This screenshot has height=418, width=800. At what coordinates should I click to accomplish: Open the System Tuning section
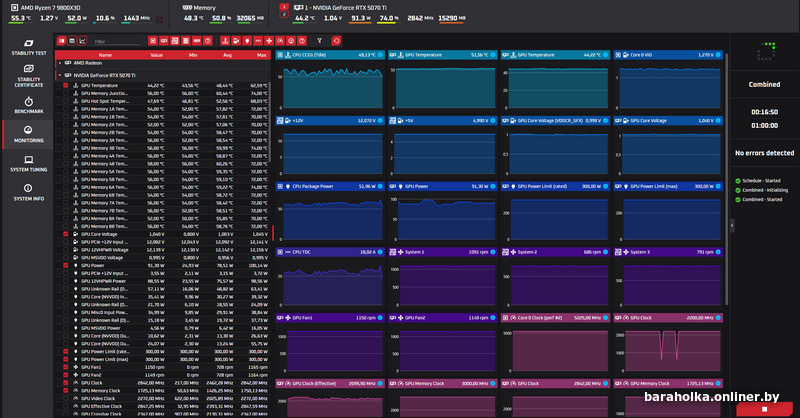pyautogui.click(x=29, y=163)
